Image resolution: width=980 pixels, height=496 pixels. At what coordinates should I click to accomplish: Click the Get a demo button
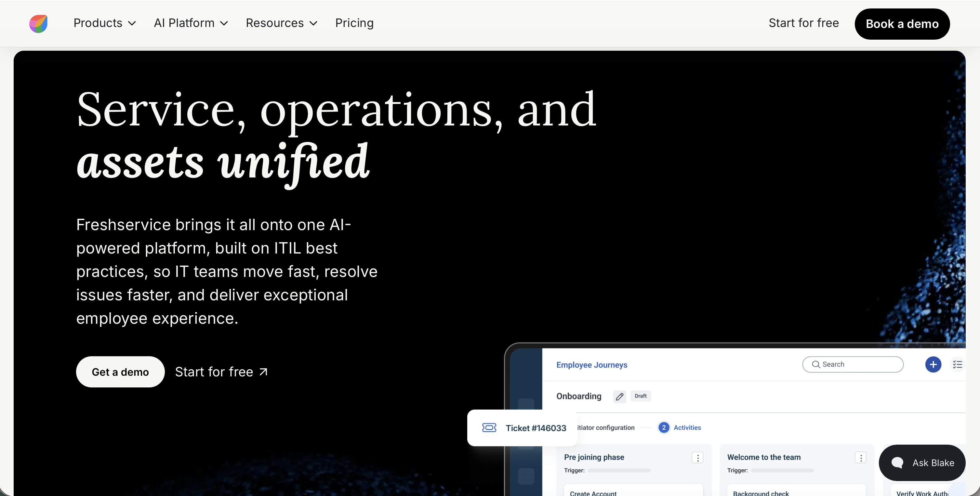pyautogui.click(x=120, y=372)
